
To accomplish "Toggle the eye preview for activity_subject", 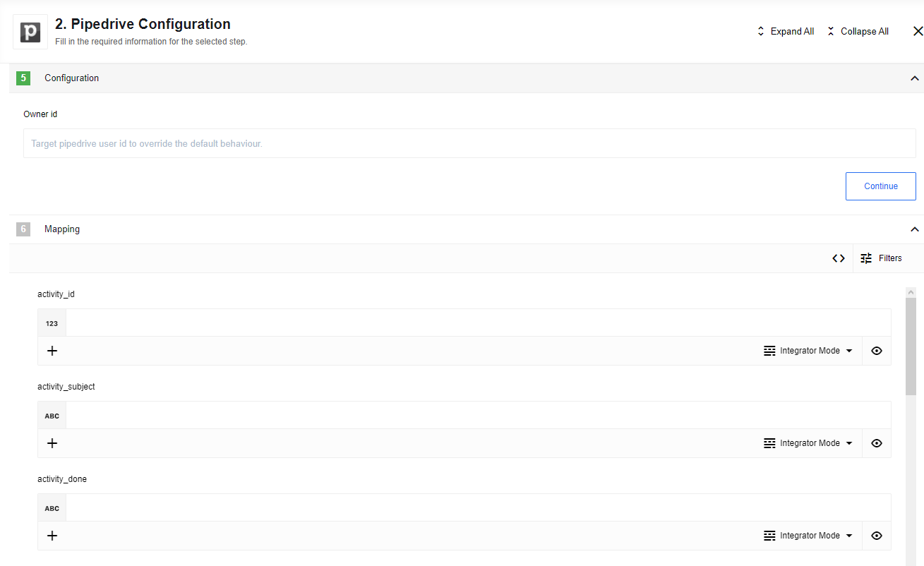I will (x=877, y=443).
